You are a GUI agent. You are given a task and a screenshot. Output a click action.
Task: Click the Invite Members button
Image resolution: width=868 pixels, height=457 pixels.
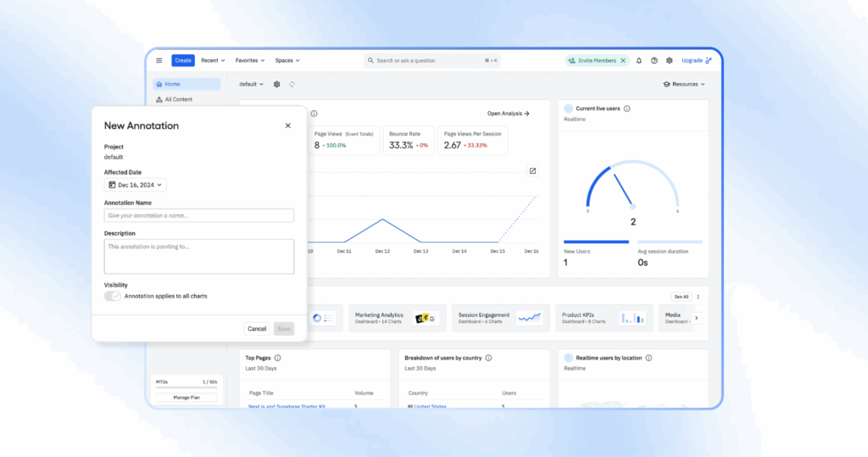(x=593, y=60)
